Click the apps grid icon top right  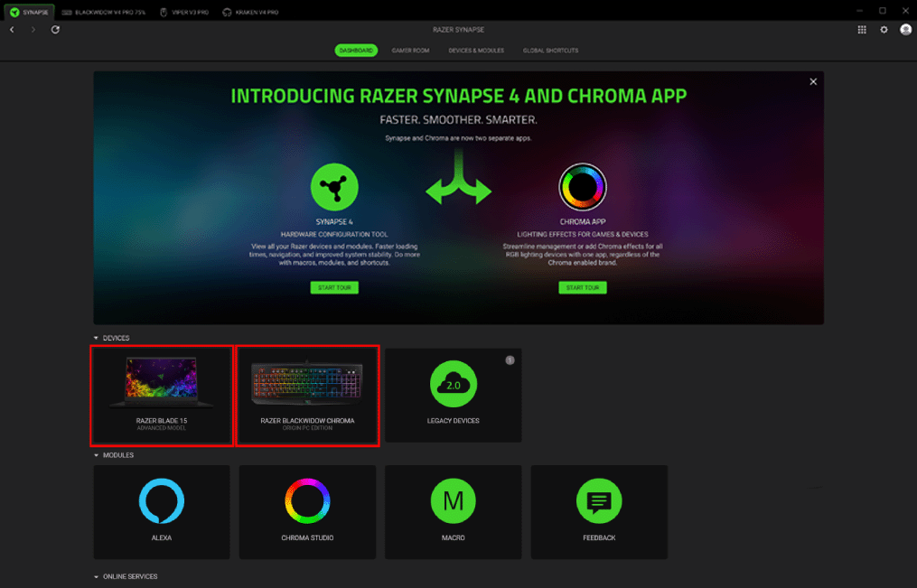[862, 29]
